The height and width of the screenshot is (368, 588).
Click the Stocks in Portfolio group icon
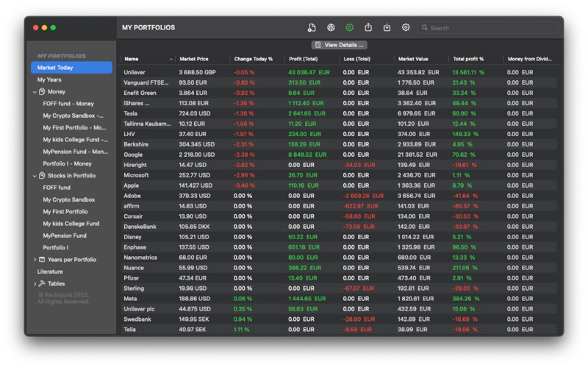42,175
